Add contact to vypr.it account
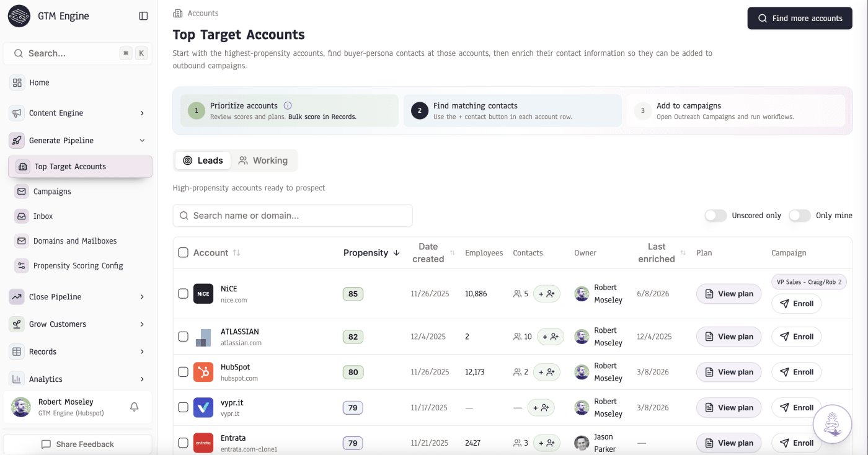This screenshot has height=455, width=868. click(541, 407)
